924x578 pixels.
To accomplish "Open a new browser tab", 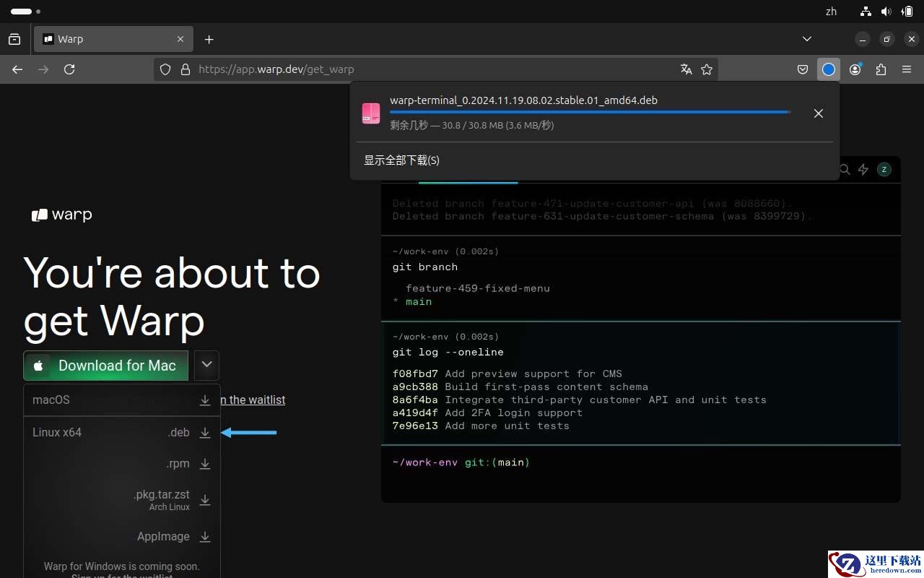I will [209, 39].
